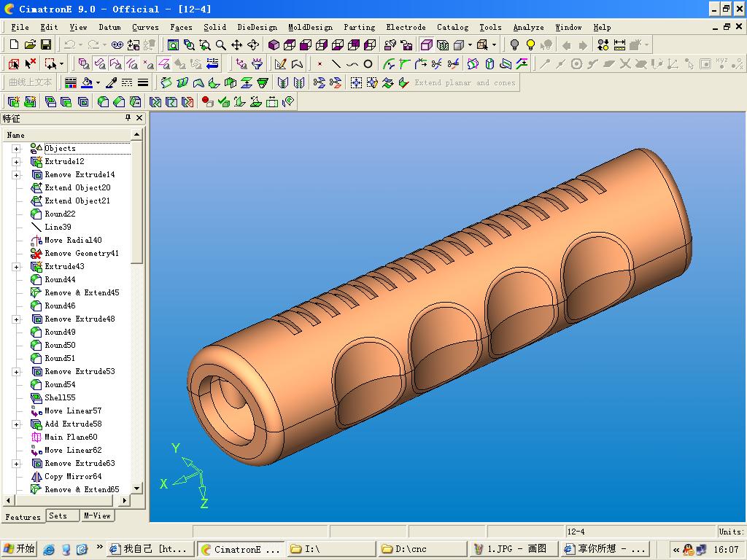747x560 pixels.
Task: Toggle hidden-lines render mode icon
Action: [x=443, y=44]
